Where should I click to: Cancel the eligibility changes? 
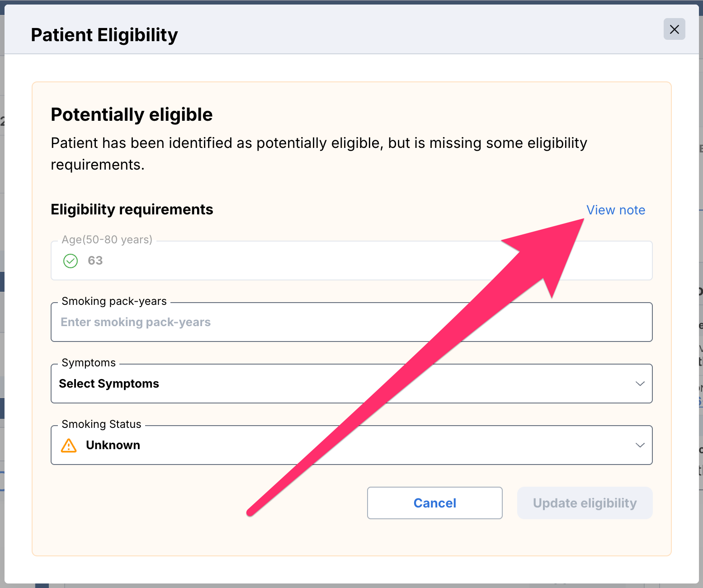point(434,503)
